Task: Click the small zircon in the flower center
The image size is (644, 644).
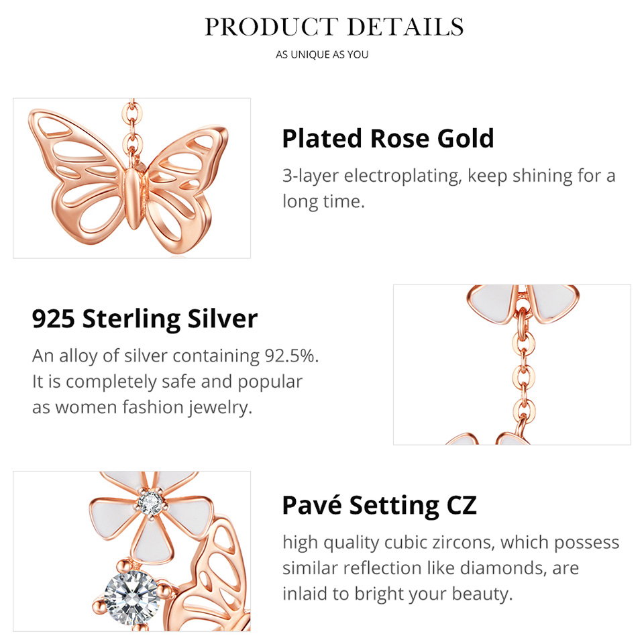Action: (151, 501)
